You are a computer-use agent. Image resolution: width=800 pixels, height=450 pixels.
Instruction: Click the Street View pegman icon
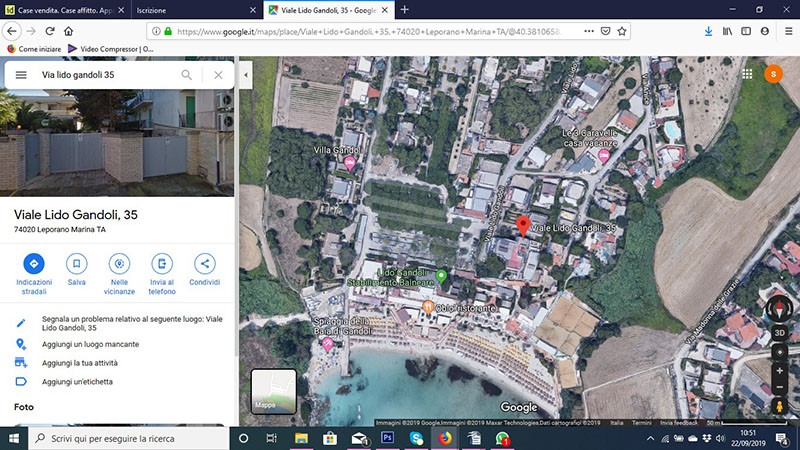tap(779, 407)
